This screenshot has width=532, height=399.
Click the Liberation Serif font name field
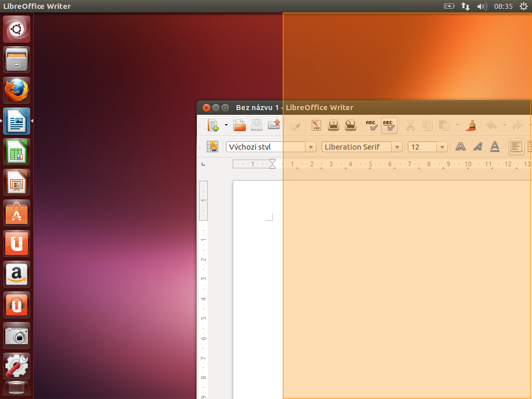pyautogui.click(x=356, y=147)
